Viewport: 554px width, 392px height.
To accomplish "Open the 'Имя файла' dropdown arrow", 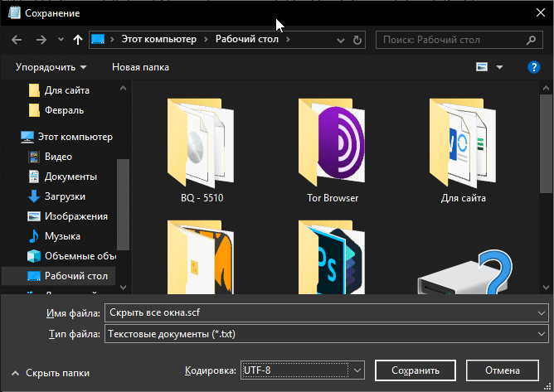I will pos(542,313).
